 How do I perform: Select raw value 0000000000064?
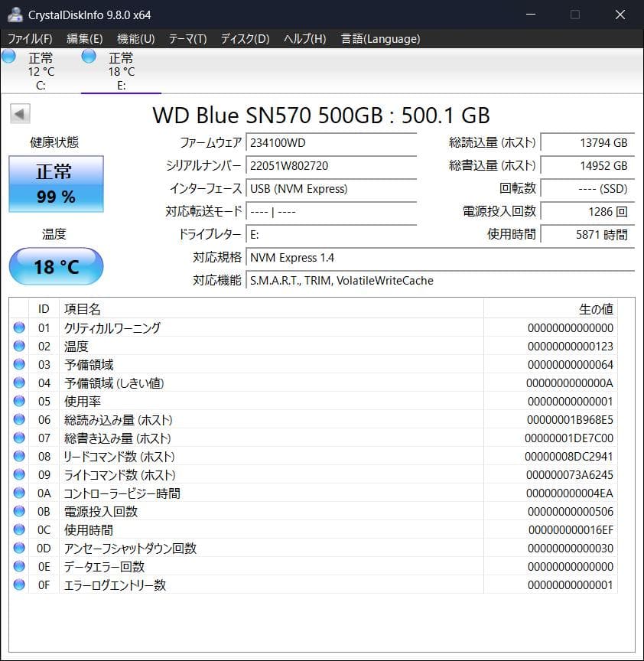[571, 365]
